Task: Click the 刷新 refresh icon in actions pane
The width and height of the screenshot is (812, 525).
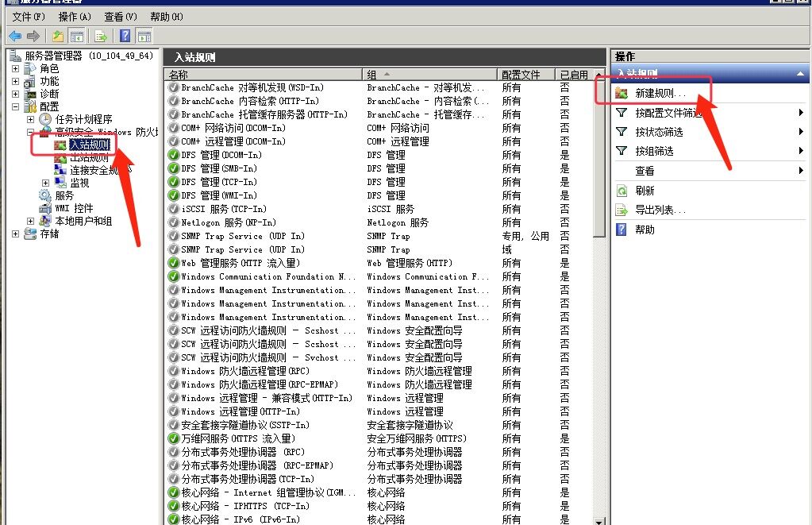Action: (x=622, y=191)
